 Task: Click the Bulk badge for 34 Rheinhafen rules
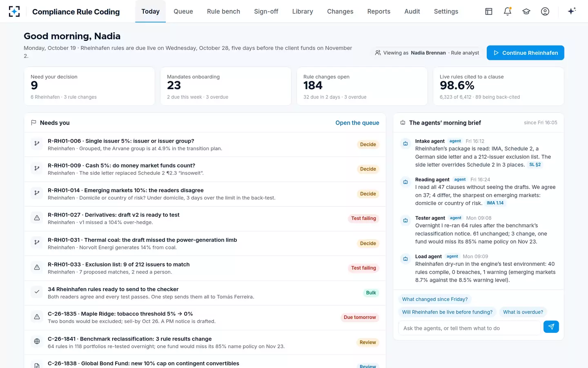pyautogui.click(x=371, y=293)
